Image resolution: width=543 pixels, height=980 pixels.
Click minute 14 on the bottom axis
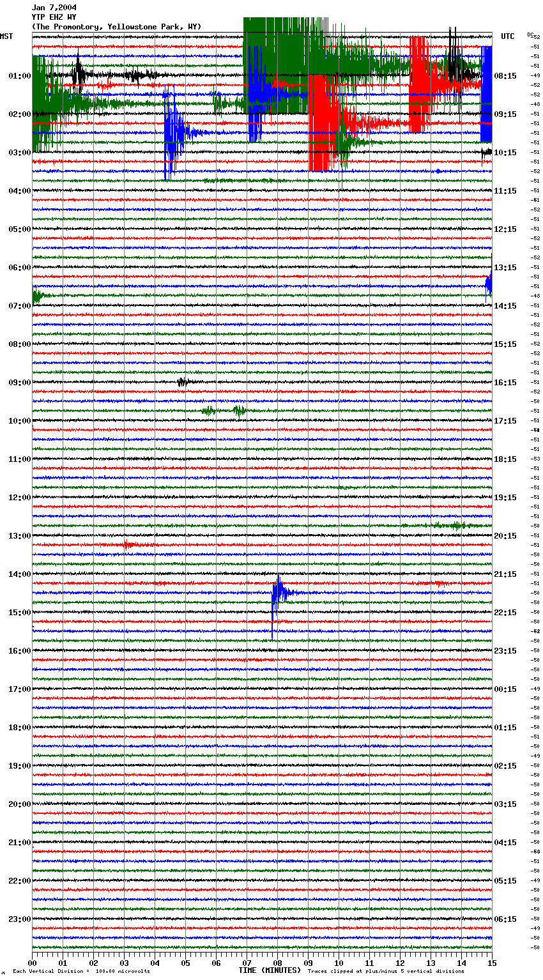point(461,963)
